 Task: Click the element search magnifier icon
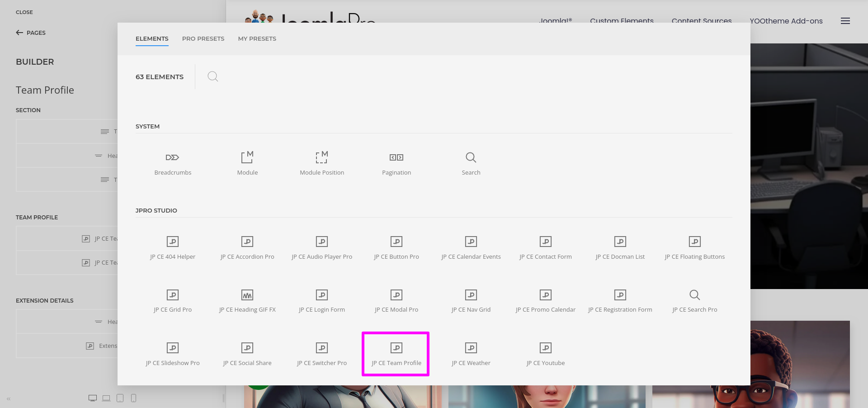point(212,76)
